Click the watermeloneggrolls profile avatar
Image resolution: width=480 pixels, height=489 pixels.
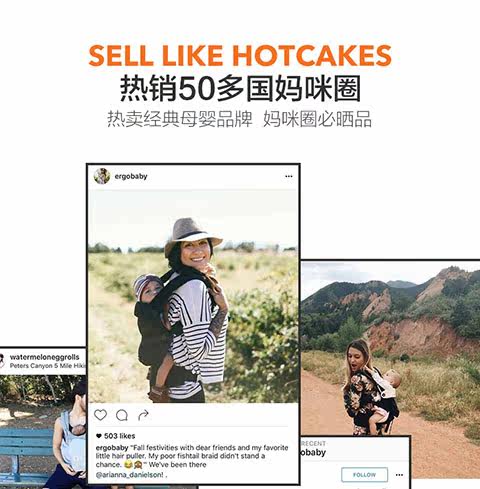(x=1, y=361)
